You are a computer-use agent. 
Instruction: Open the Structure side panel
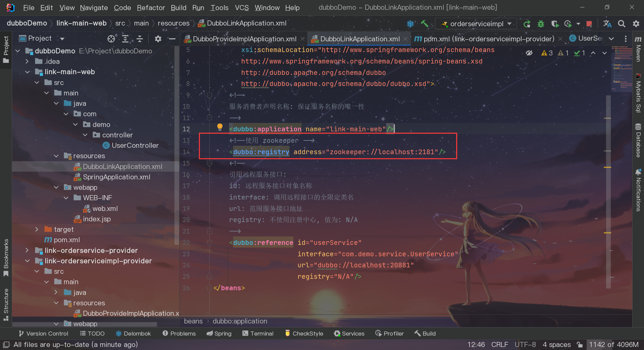6,304
